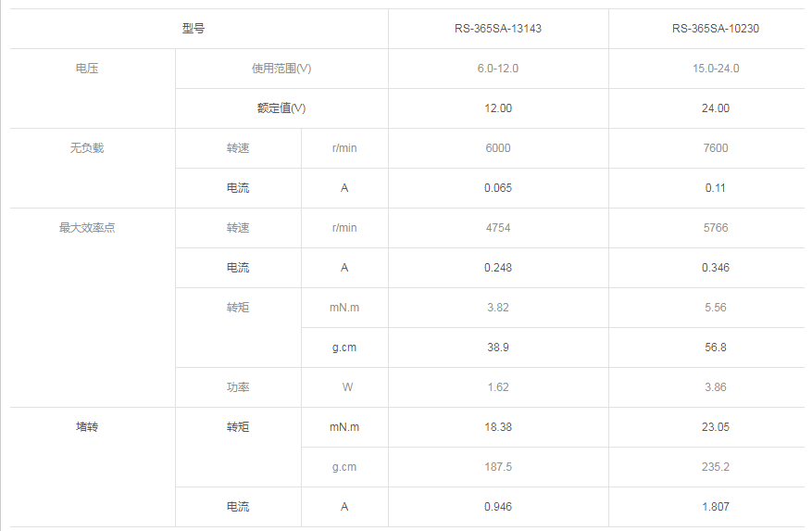812x531 pixels.
Task: Click the 电压 category cell
Action: (x=87, y=69)
